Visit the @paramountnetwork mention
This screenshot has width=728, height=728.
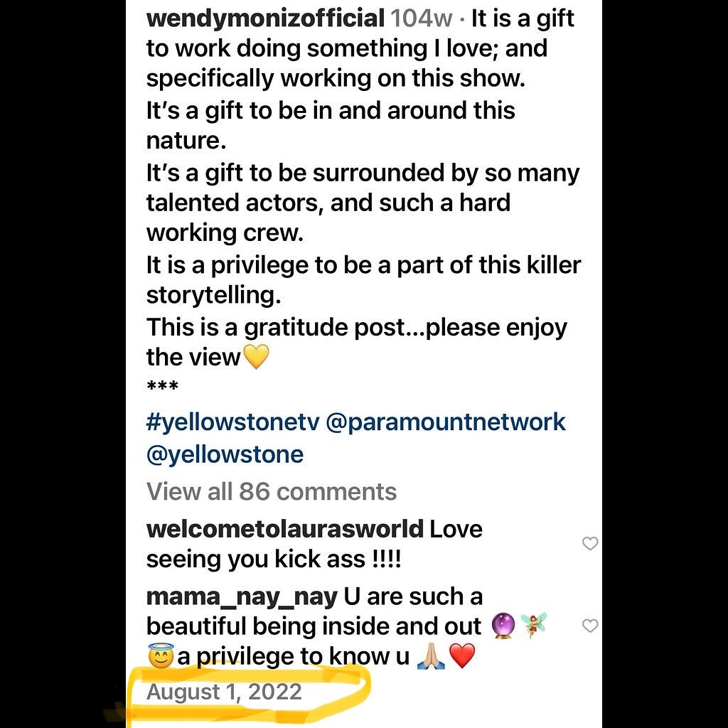[x=446, y=422]
